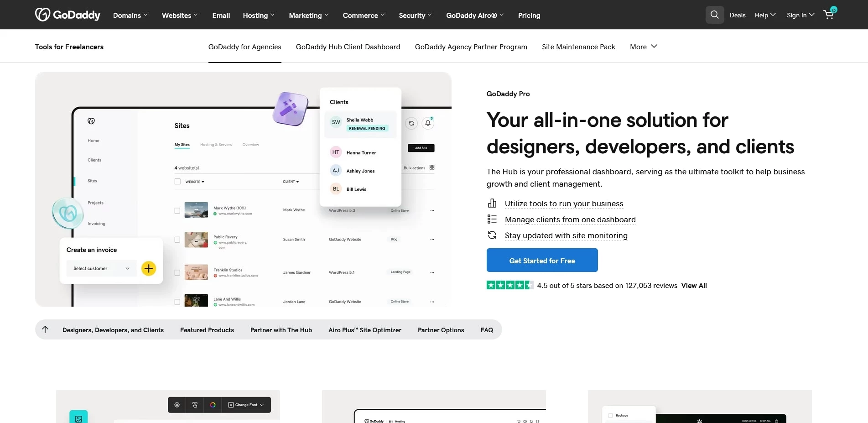Expand the Hosting navigation menu

pos(258,15)
